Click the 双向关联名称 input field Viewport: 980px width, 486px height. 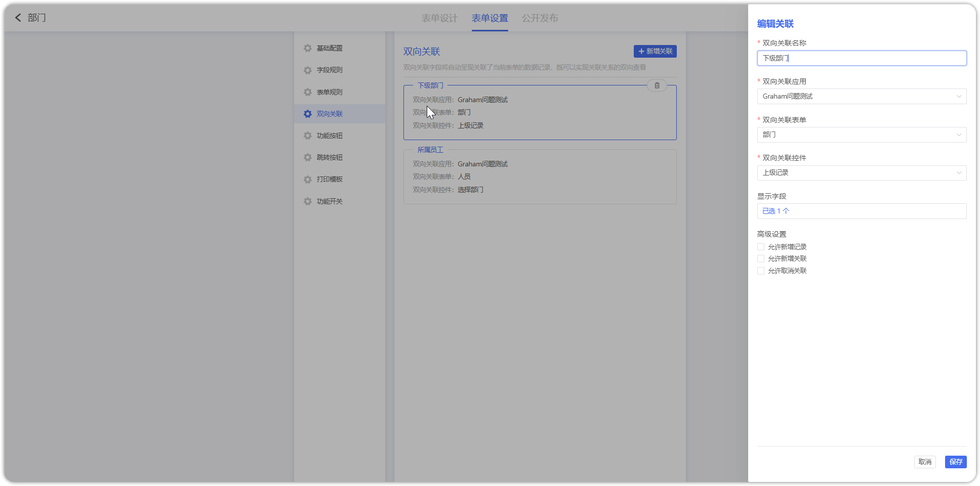tap(862, 58)
